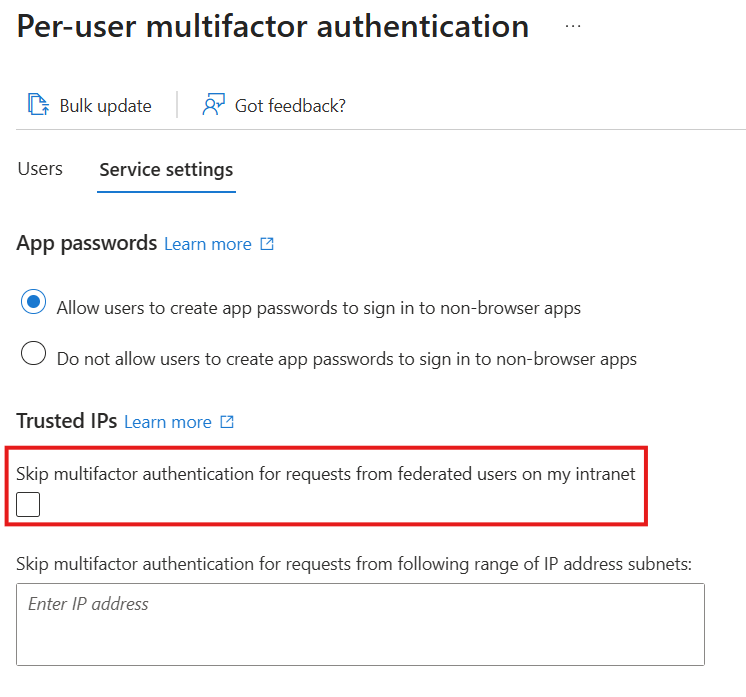Click the Per-user multifactor authentication title
Image resolution: width=746 pixels, height=697 pixels.
(273, 27)
